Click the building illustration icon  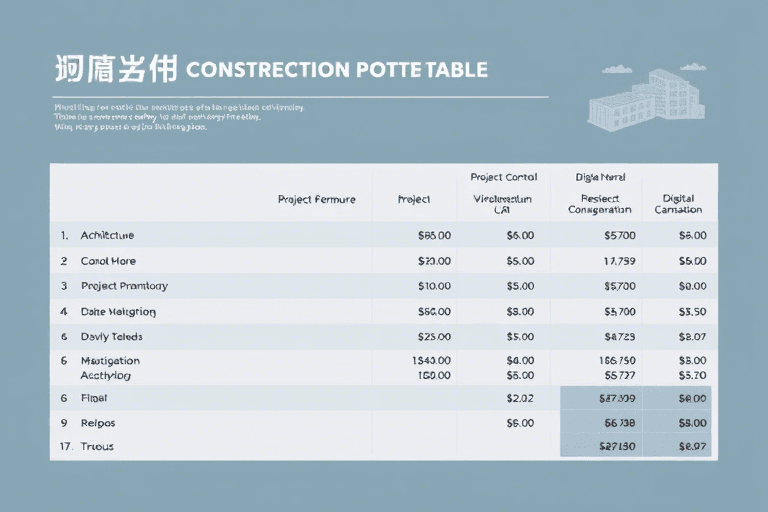646,100
